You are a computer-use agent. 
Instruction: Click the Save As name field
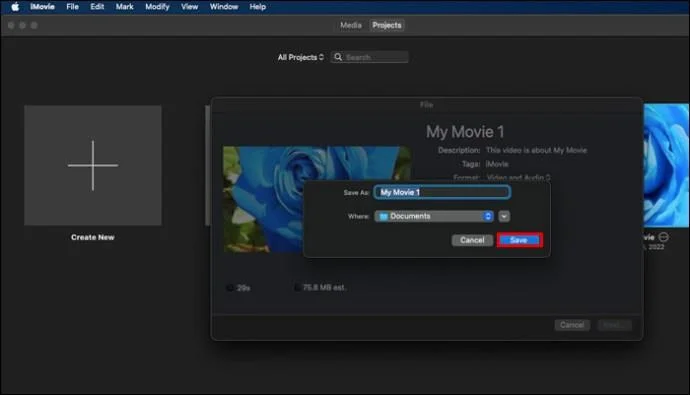[442, 192]
